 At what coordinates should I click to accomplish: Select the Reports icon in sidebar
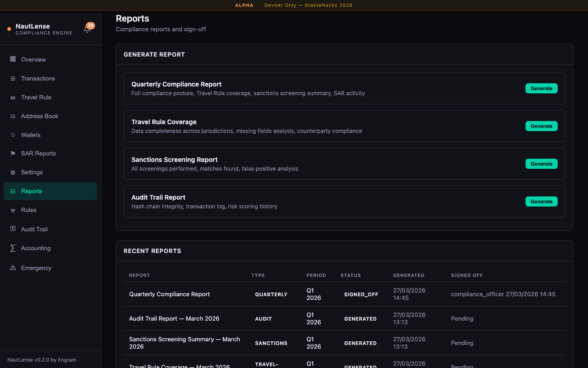coord(13,191)
